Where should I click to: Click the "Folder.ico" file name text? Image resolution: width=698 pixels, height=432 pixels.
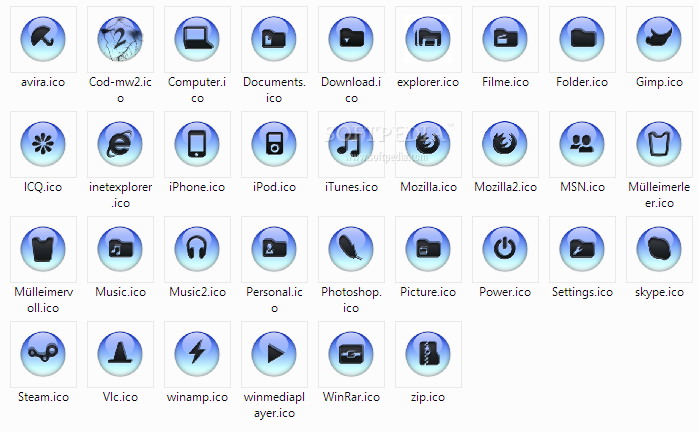[582, 82]
